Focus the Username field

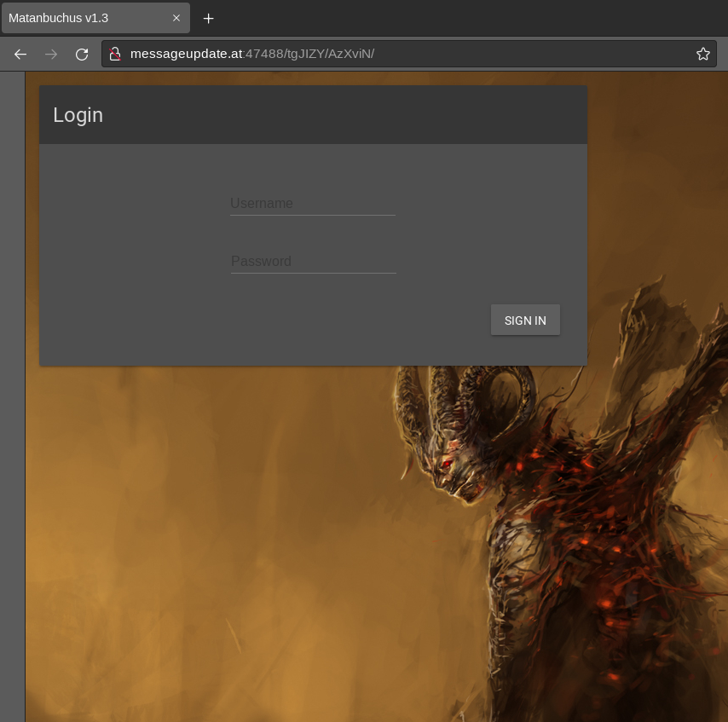313,204
